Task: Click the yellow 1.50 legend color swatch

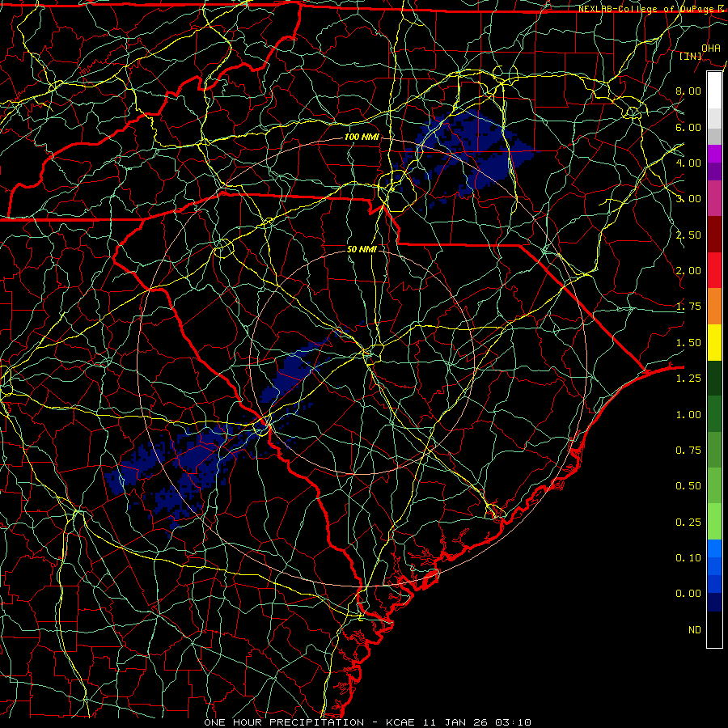Action: point(714,342)
